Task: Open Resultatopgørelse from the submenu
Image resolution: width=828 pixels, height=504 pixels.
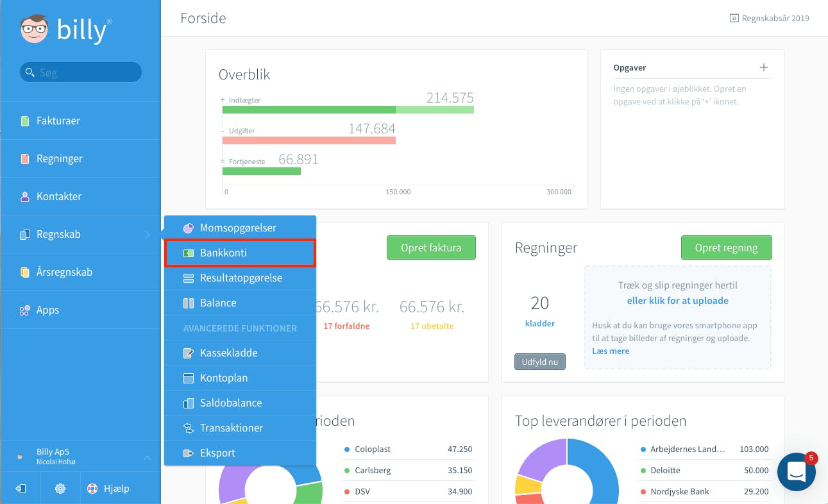Action: pyautogui.click(x=240, y=278)
